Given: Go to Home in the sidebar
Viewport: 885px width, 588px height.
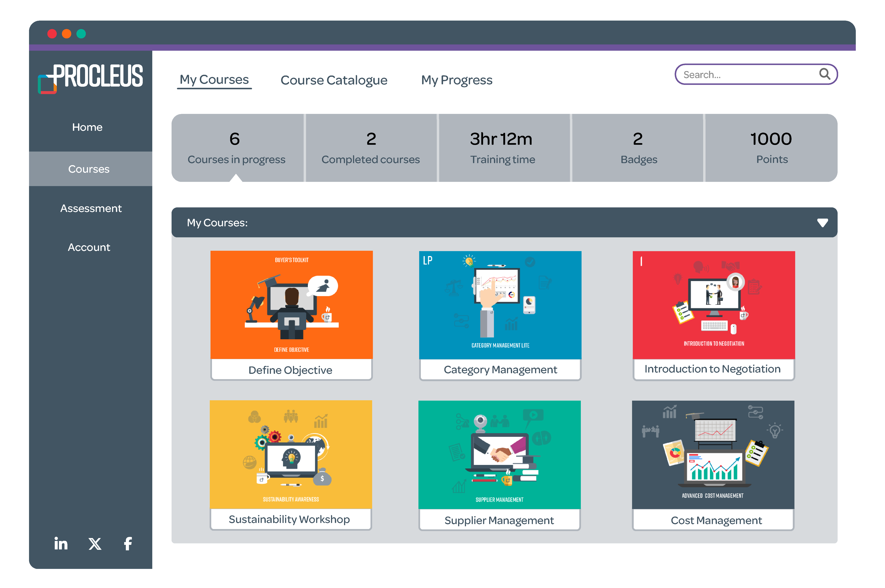Looking at the screenshot, I should coord(87,127).
